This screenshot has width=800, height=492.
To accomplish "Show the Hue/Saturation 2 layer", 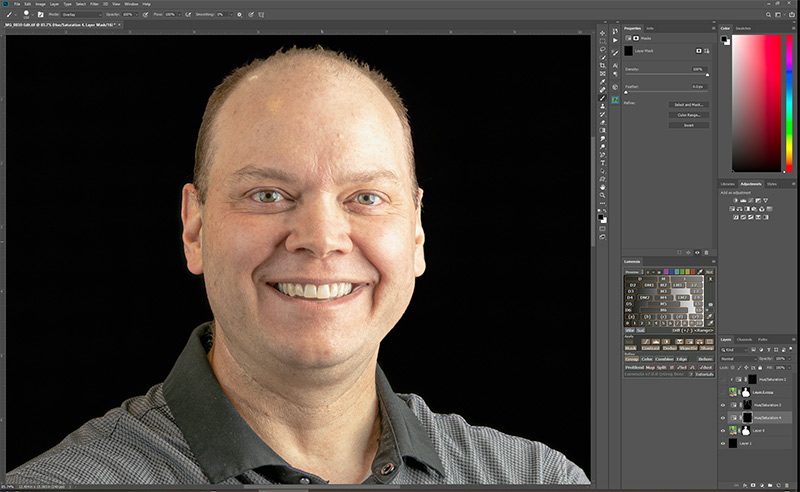I will [x=723, y=379].
